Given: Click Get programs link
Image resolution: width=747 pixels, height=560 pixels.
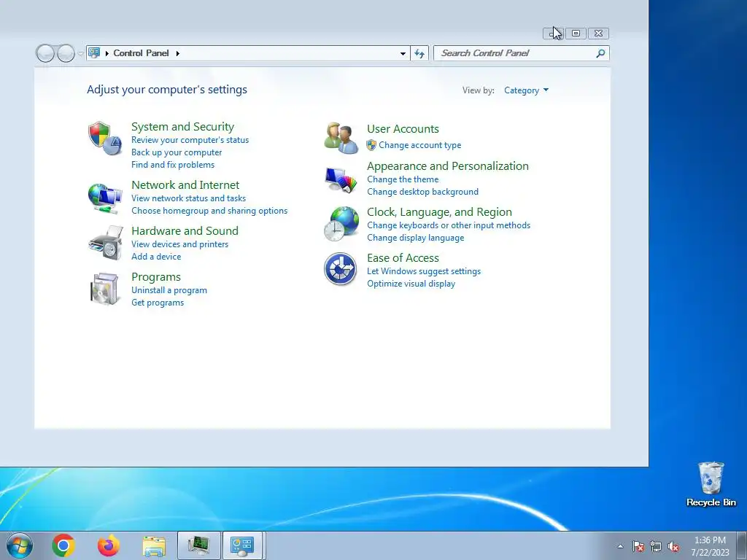Looking at the screenshot, I should pos(158,303).
